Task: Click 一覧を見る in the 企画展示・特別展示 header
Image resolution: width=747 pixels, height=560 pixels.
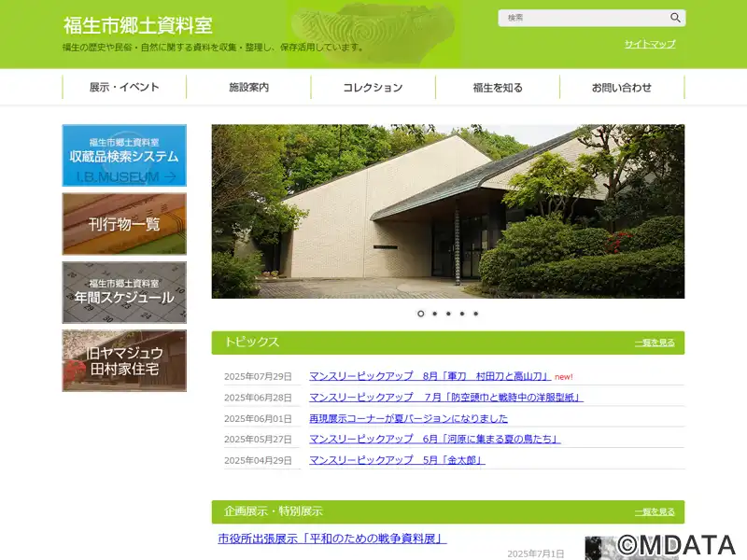Action: pyautogui.click(x=655, y=511)
